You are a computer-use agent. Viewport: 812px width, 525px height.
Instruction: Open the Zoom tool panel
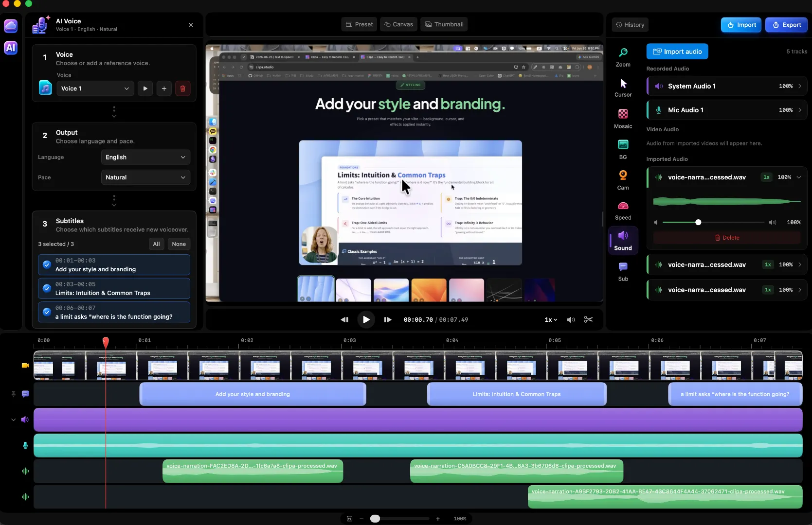pyautogui.click(x=623, y=57)
